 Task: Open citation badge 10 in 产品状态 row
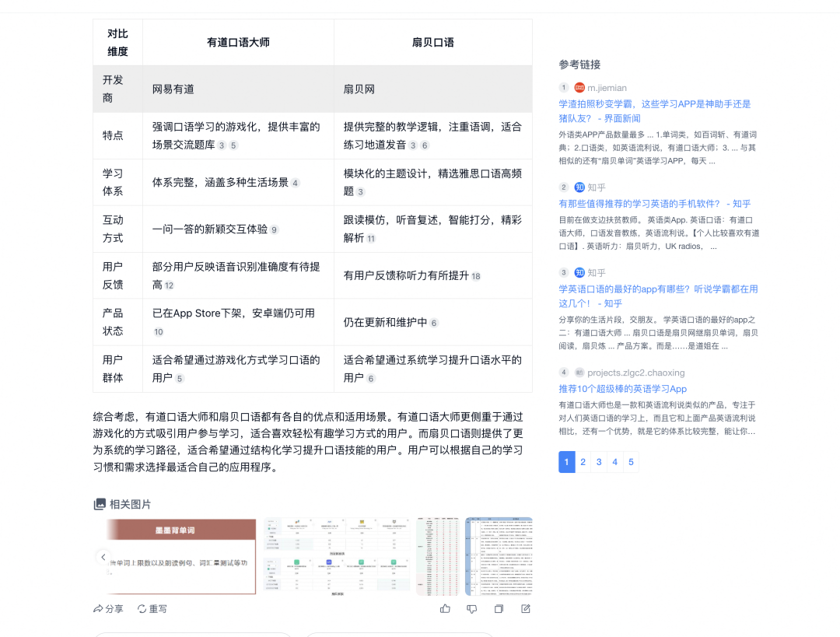tap(159, 331)
